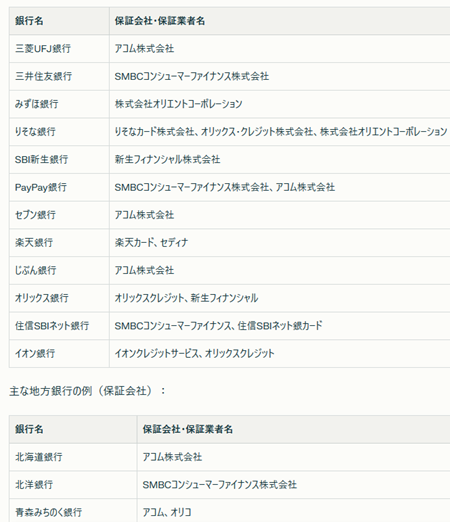Select the オリックス銀行 cell
This screenshot has width=450, height=522.
point(59,298)
